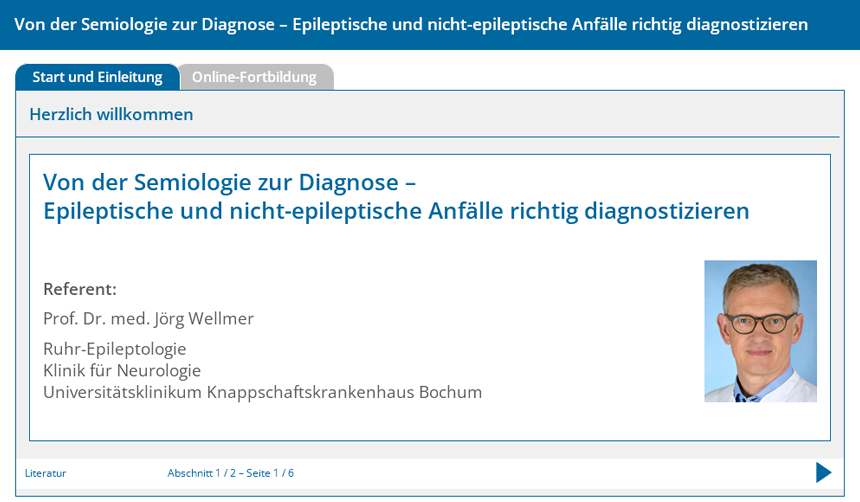The image size is (860, 502).
Task: Click the 'Referent:' label
Action: (80, 289)
